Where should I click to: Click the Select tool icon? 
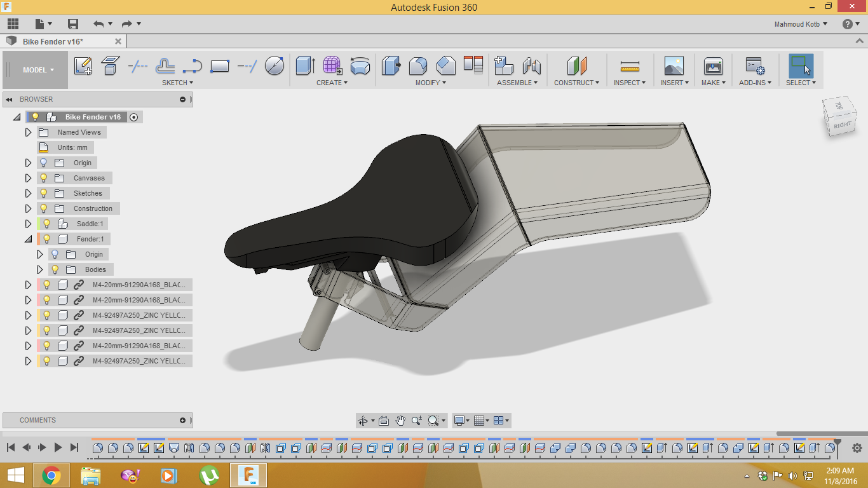[801, 65]
